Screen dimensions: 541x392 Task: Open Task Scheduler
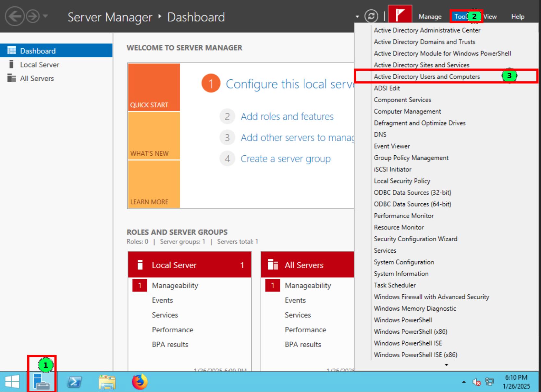point(447,285)
